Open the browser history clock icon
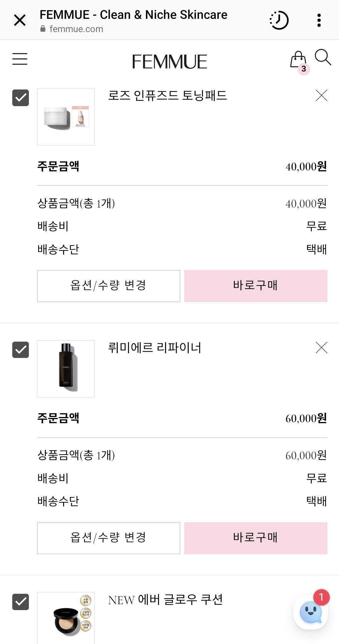 tap(279, 20)
